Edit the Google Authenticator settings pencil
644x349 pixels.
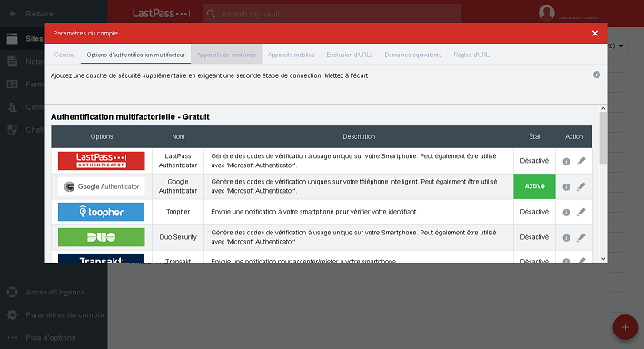[580, 187]
